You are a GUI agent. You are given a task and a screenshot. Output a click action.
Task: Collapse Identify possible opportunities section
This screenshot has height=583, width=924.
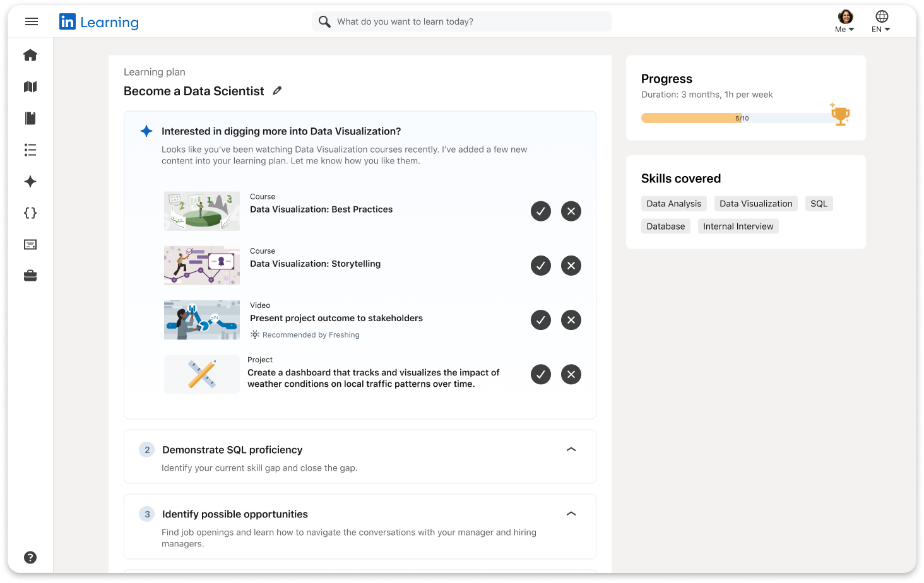coord(571,514)
